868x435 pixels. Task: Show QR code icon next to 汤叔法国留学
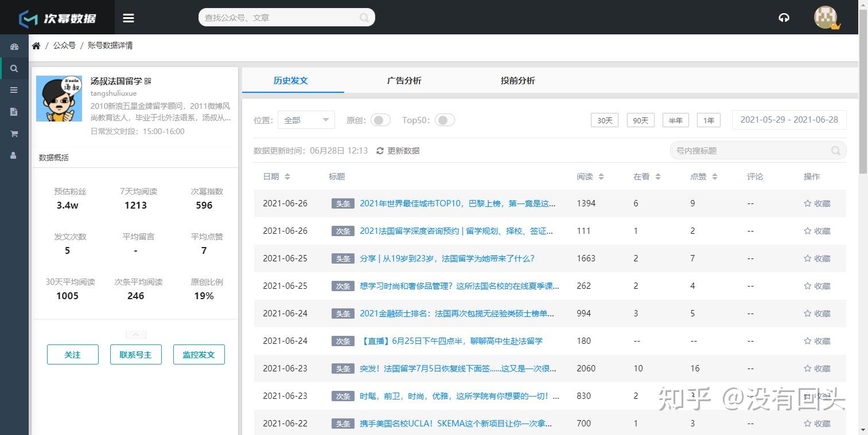click(x=147, y=81)
